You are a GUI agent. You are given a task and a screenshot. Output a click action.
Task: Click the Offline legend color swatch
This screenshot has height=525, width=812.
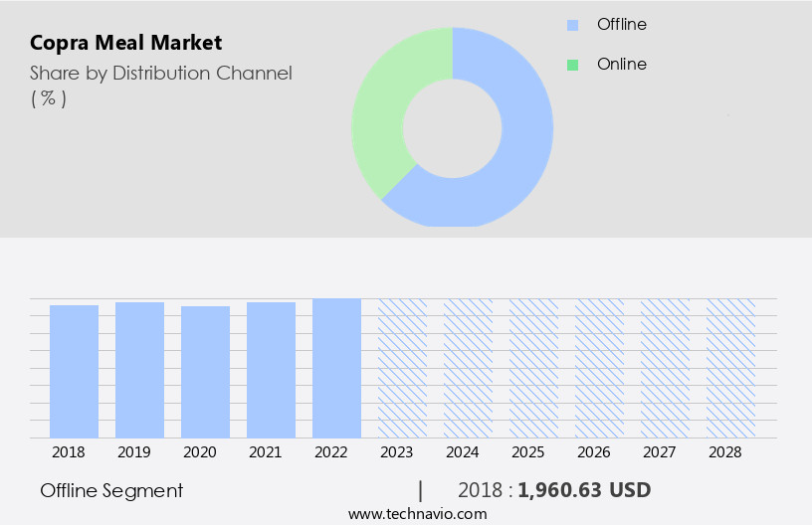coord(572,25)
